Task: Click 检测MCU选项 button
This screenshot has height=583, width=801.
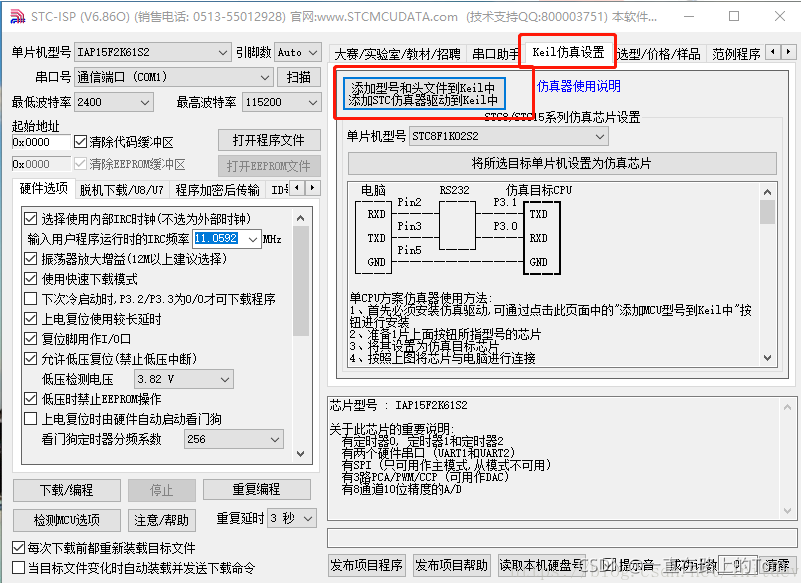Action: tap(67, 520)
